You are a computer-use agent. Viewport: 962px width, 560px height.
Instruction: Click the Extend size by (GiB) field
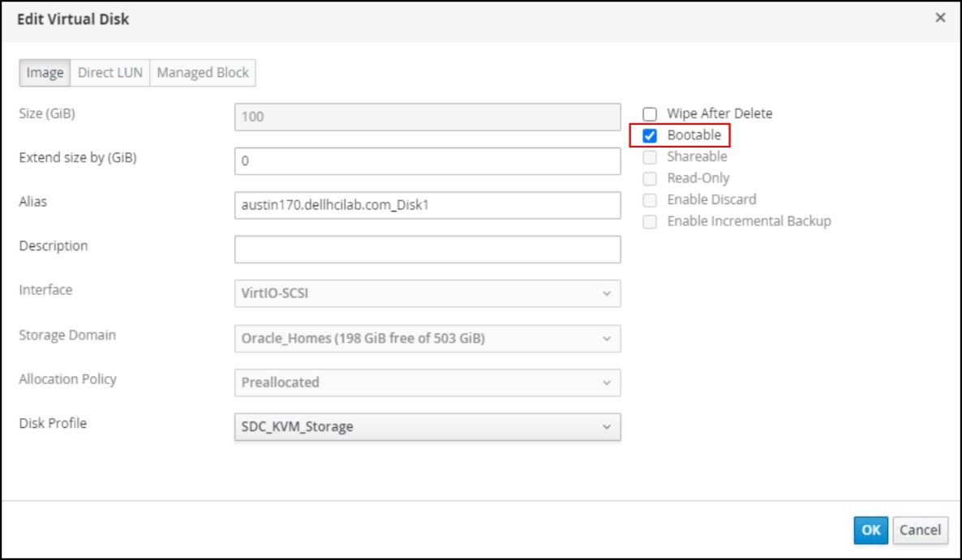pos(427,161)
